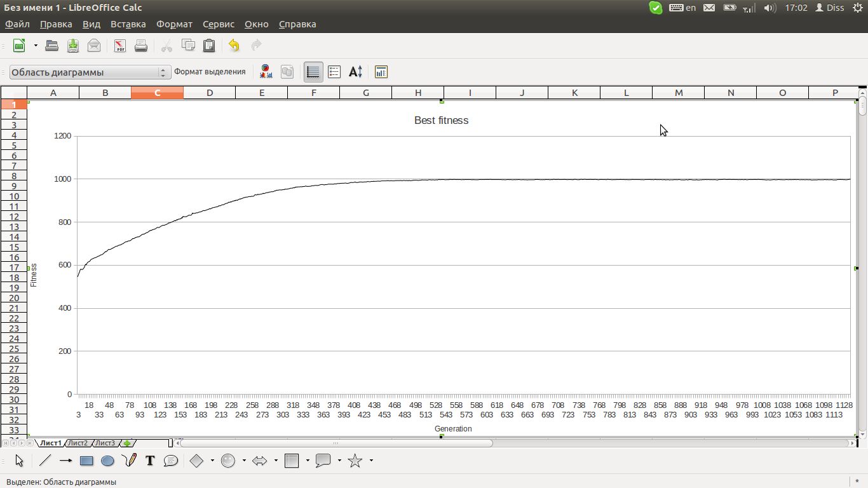The width and height of the screenshot is (868, 488).
Task: Switch to the Лист2 sheet tab
Action: tap(78, 443)
